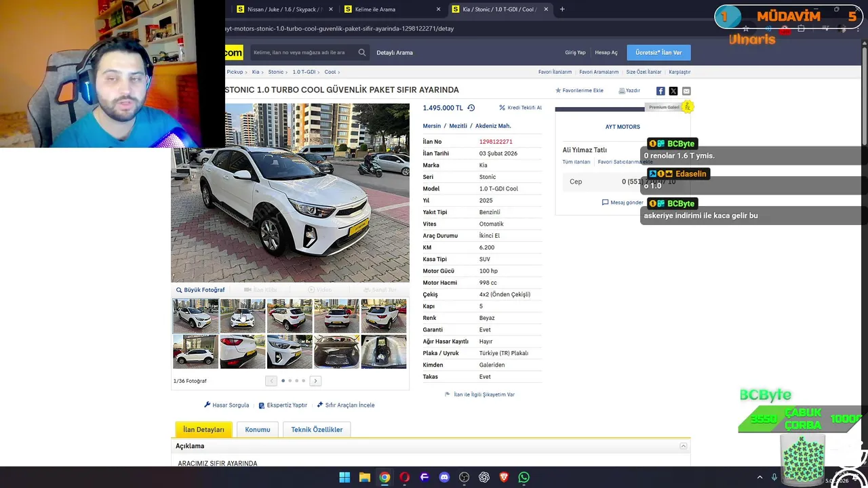Click the flag icon next to complaint link
868x488 pixels.
click(x=448, y=394)
